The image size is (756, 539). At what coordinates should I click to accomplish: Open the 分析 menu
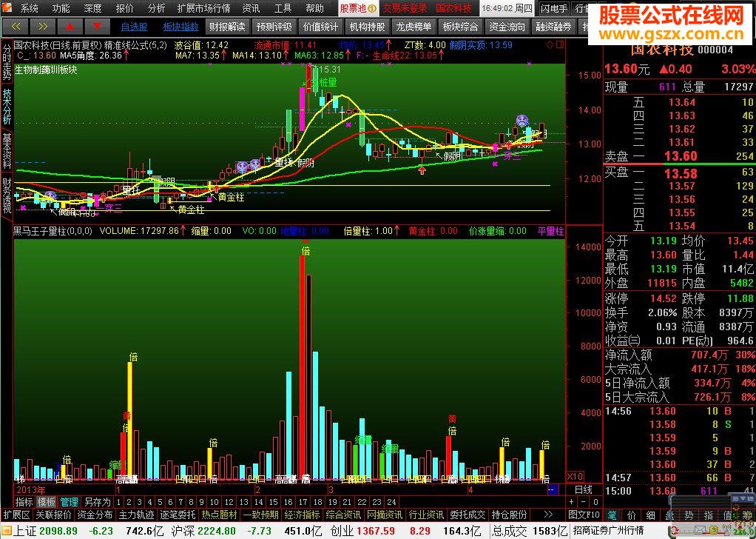point(156,8)
